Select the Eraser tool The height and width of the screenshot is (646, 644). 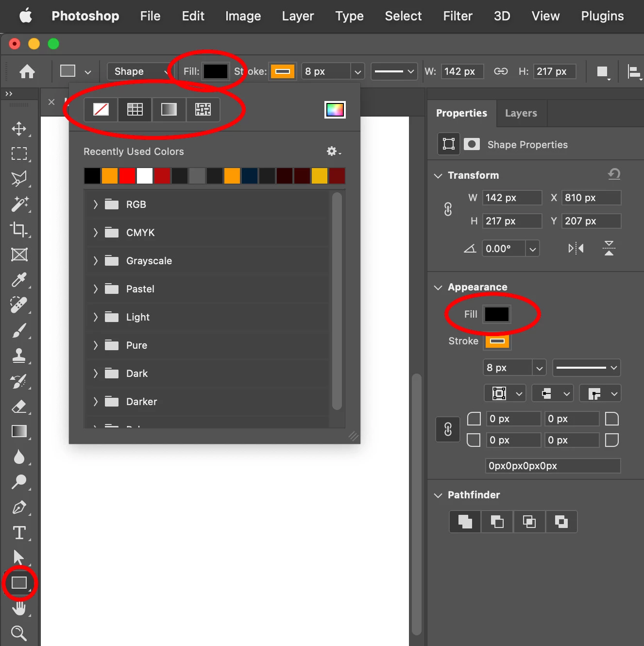click(19, 406)
